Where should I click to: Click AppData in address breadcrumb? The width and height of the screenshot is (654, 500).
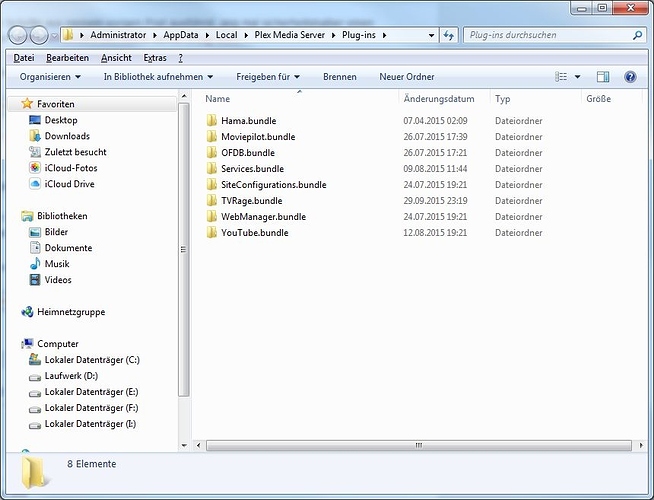coord(181,35)
